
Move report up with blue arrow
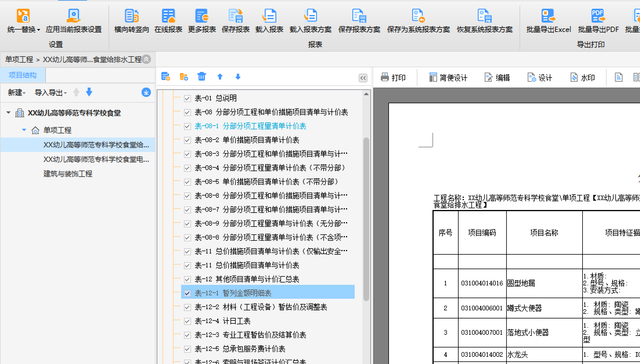pos(220,77)
